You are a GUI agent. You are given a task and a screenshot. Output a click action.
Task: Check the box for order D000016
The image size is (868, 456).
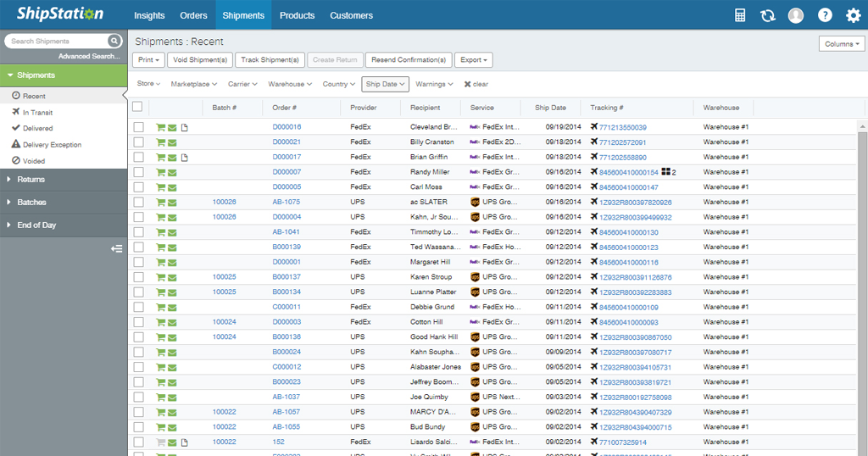click(138, 127)
